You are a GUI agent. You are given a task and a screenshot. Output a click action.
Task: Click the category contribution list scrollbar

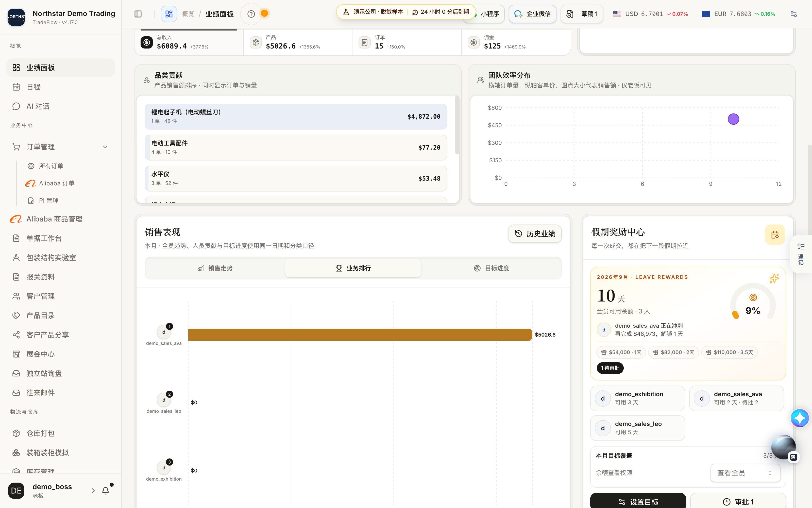coord(457,125)
